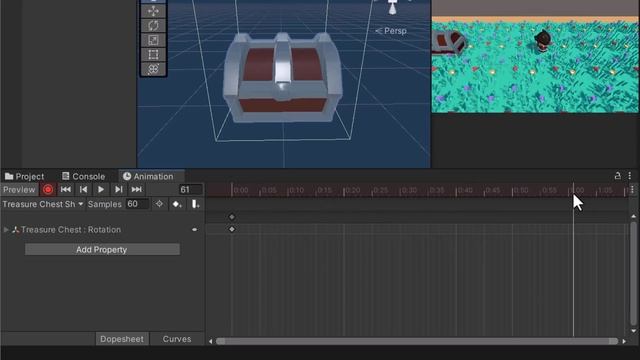Viewport: 640px width, 360px height.
Task: Click the left arrow of horizontal scrollbar
Action: tap(211, 341)
